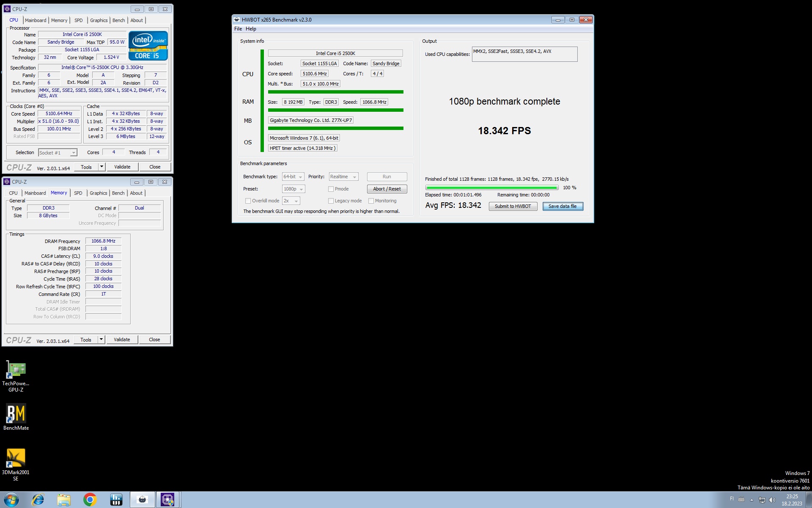Click Tools button in upper CPU-Z
The width and height of the screenshot is (812, 508).
click(86, 167)
